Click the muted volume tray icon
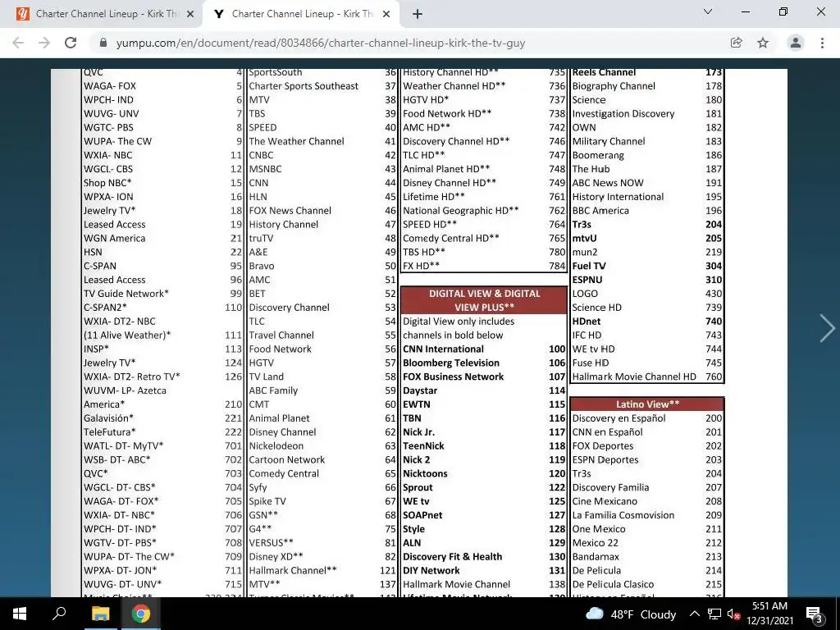The height and width of the screenshot is (630, 840). click(733, 614)
